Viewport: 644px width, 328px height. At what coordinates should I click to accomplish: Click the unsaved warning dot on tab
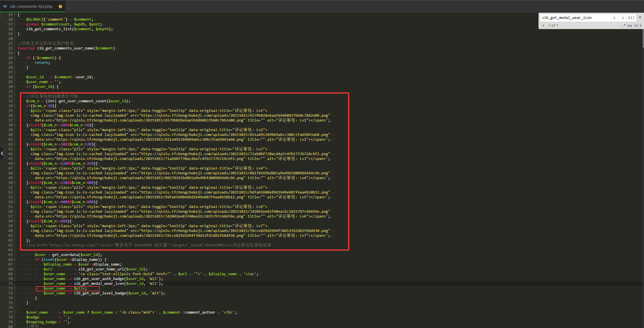coord(60,6)
